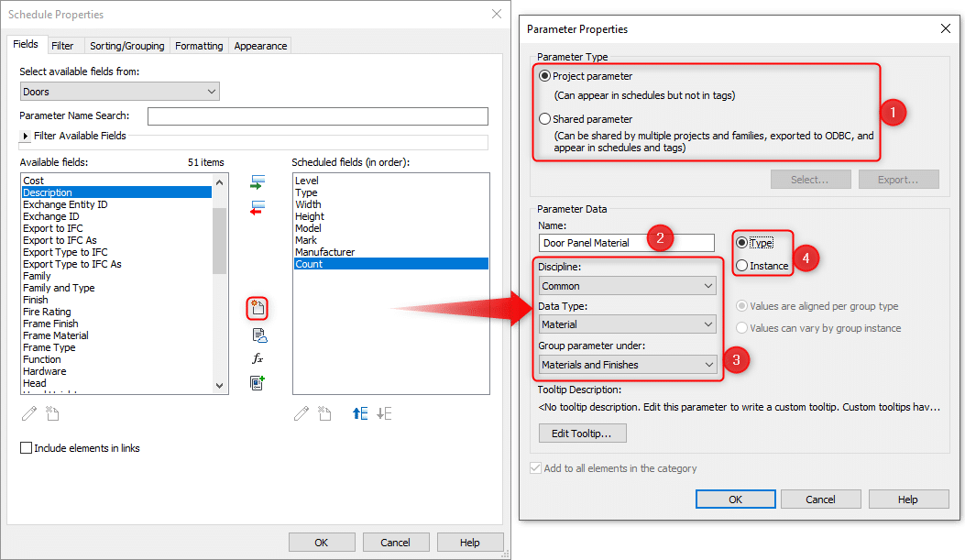
Task: Enable Include elements in links
Action: [26, 447]
